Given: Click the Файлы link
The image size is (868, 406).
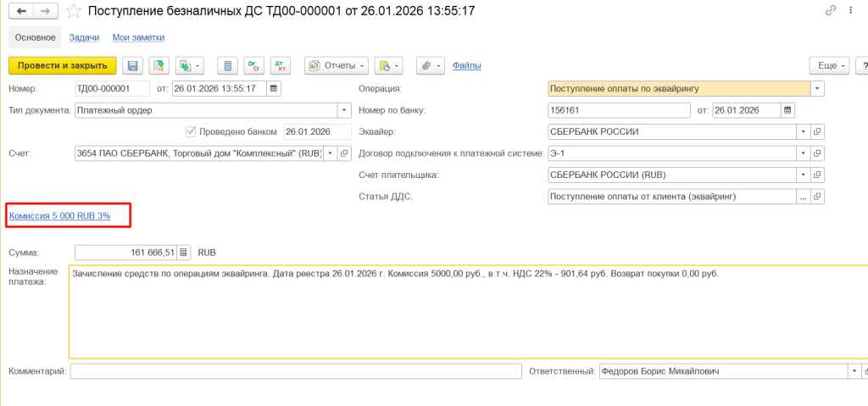Looking at the screenshot, I should 467,65.
